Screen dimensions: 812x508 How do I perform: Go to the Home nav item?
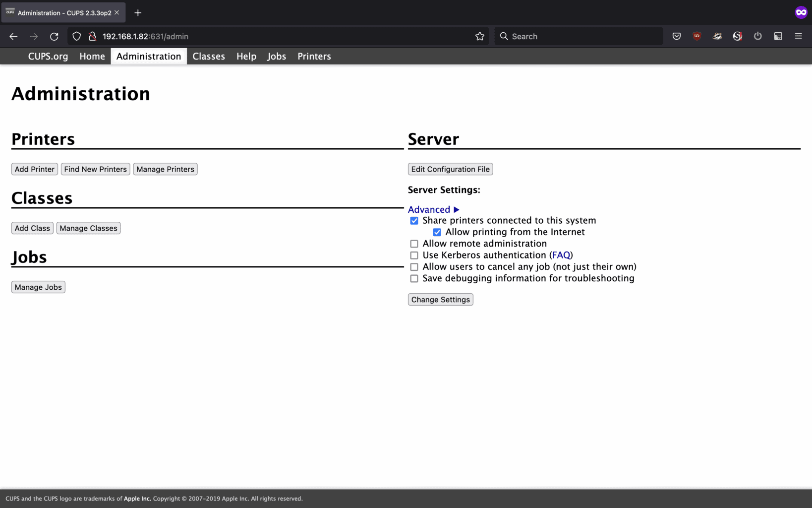pyautogui.click(x=92, y=56)
